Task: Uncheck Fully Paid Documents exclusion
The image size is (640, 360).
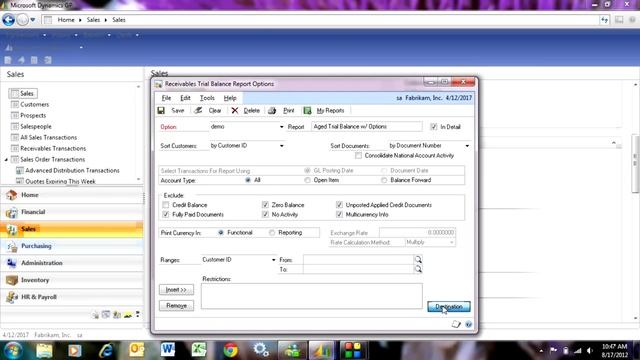Action: tap(165, 214)
